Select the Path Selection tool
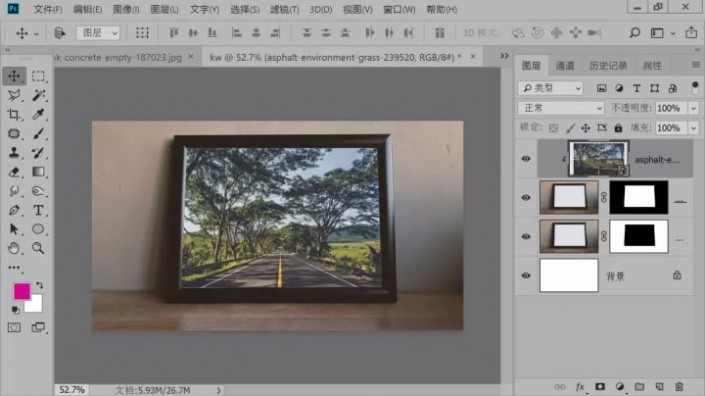The image size is (705, 396). 14,229
